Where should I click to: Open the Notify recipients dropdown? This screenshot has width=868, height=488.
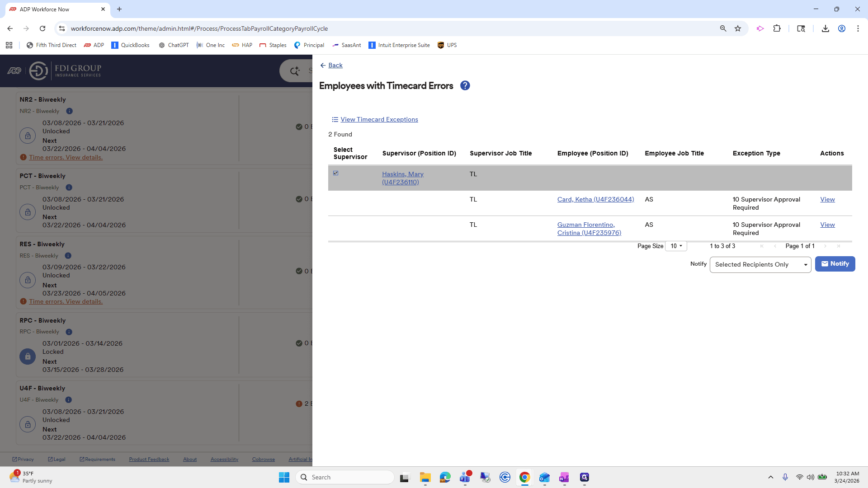click(760, 264)
